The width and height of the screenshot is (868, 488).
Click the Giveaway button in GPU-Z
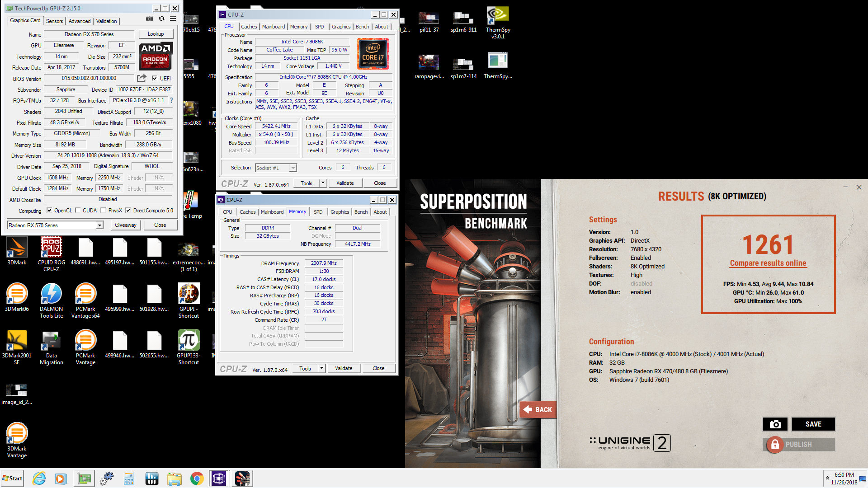[x=126, y=225]
